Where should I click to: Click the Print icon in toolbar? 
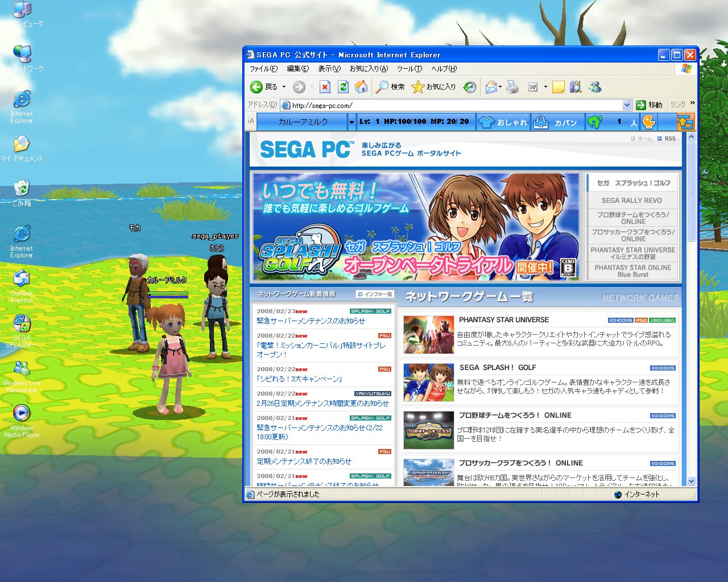click(512, 87)
